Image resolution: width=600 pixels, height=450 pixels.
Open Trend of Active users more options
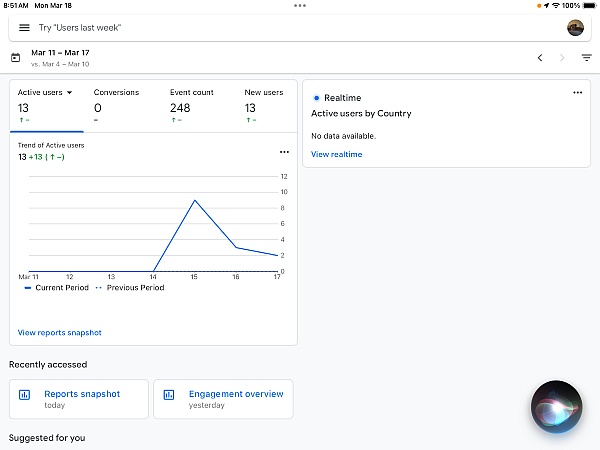click(x=284, y=152)
